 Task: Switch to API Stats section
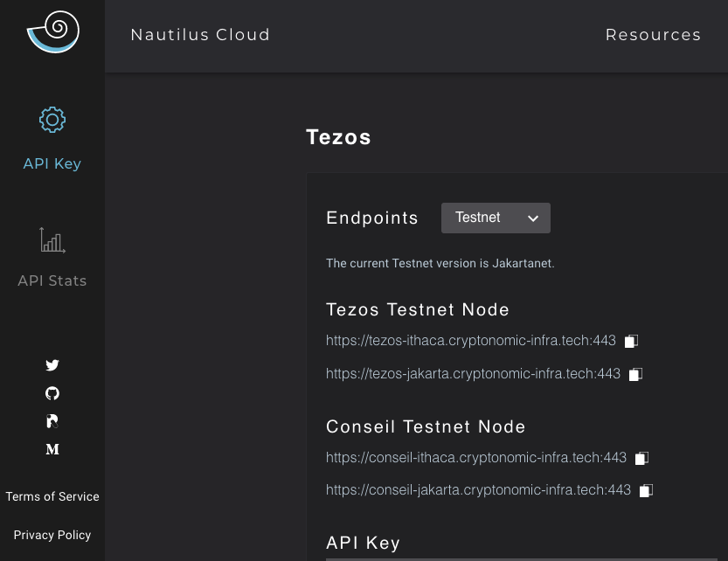[x=52, y=280]
